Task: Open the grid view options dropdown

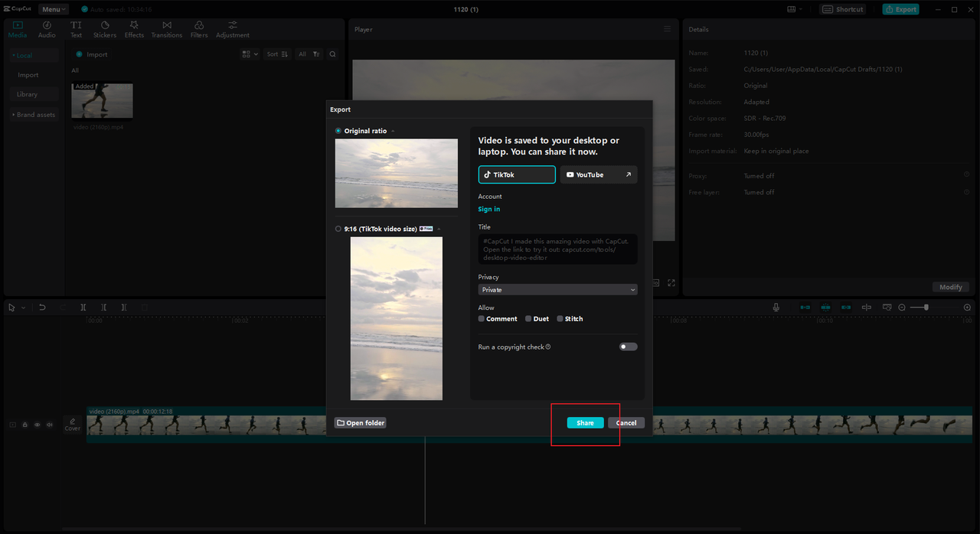Action: pyautogui.click(x=249, y=54)
